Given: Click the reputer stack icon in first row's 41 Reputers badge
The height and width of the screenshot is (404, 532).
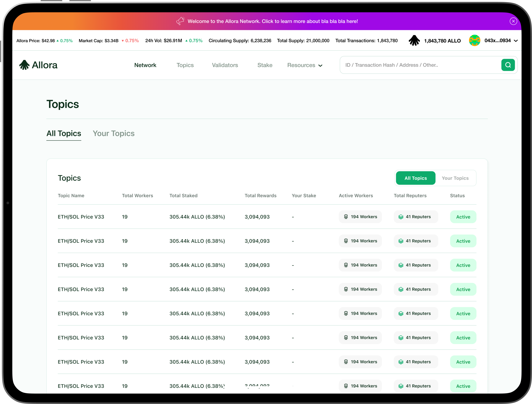Looking at the screenshot, I should 401,217.
